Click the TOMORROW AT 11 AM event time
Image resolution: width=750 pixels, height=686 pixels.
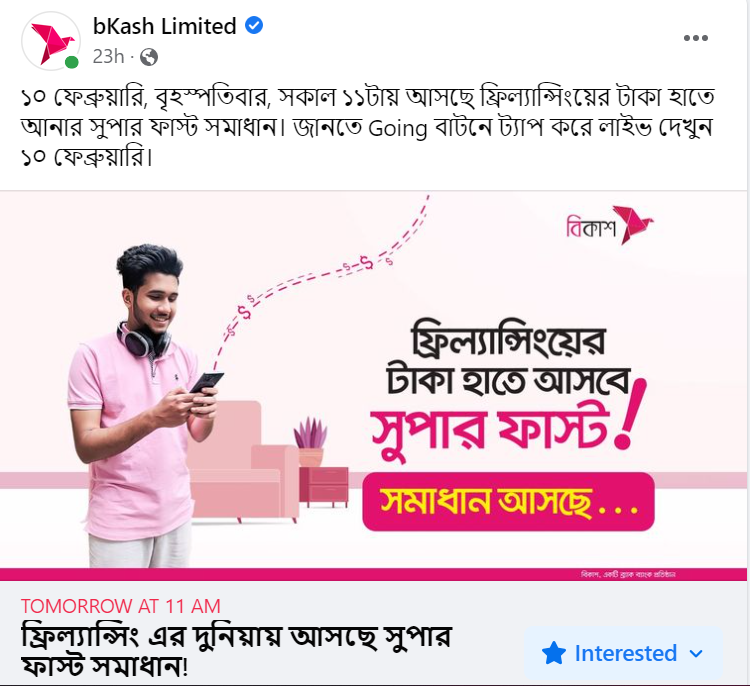[121, 606]
